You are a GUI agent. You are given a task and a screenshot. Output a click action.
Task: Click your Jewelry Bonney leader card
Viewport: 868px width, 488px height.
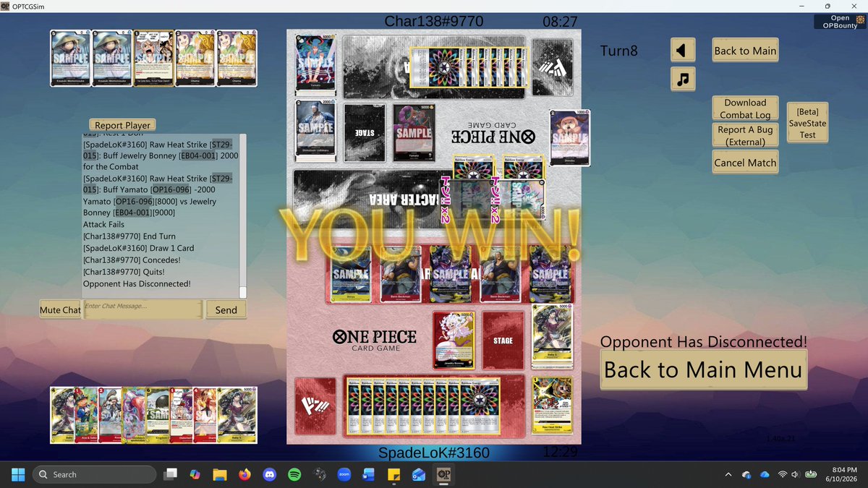pos(454,341)
